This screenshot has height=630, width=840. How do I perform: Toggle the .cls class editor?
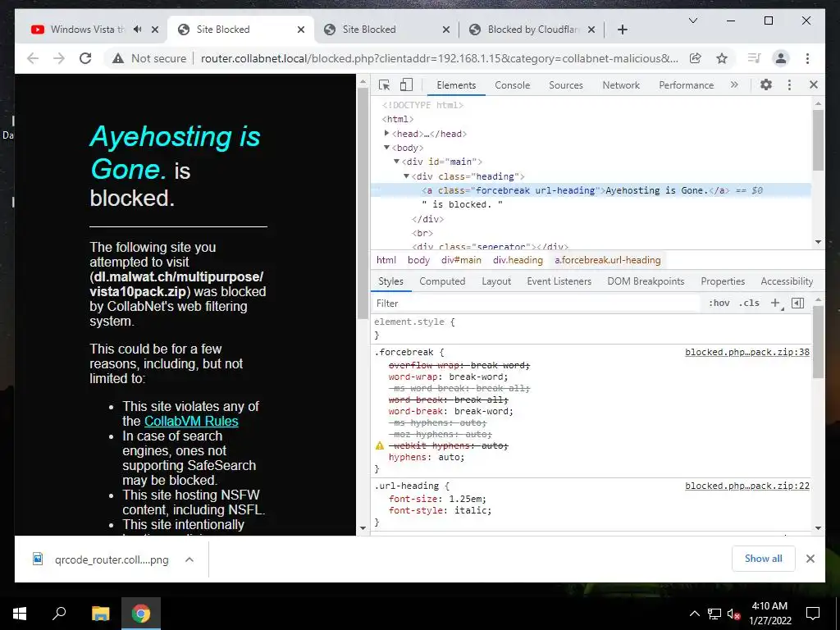tap(749, 304)
